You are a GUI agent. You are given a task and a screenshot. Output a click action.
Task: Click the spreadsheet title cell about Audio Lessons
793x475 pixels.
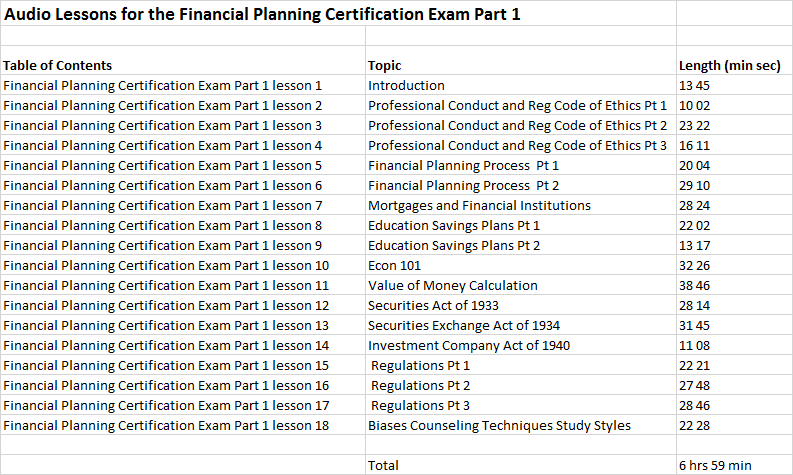click(x=262, y=15)
